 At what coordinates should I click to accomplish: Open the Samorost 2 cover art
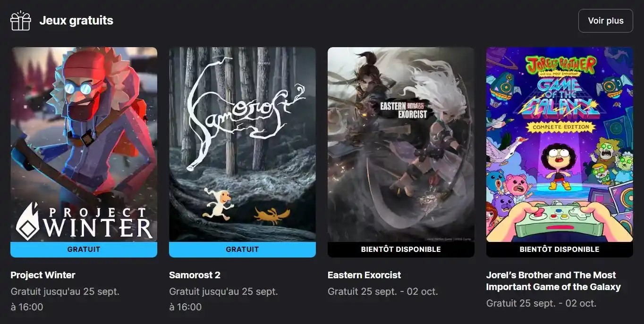click(242, 144)
